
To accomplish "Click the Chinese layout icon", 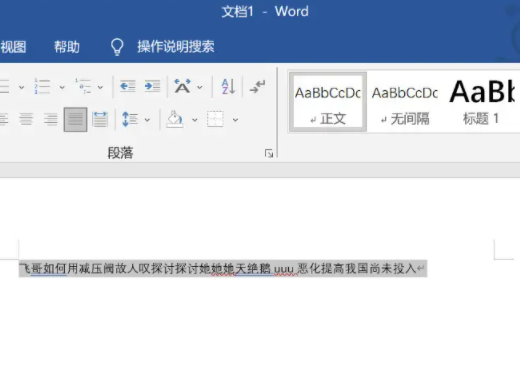I will pos(182,86).
